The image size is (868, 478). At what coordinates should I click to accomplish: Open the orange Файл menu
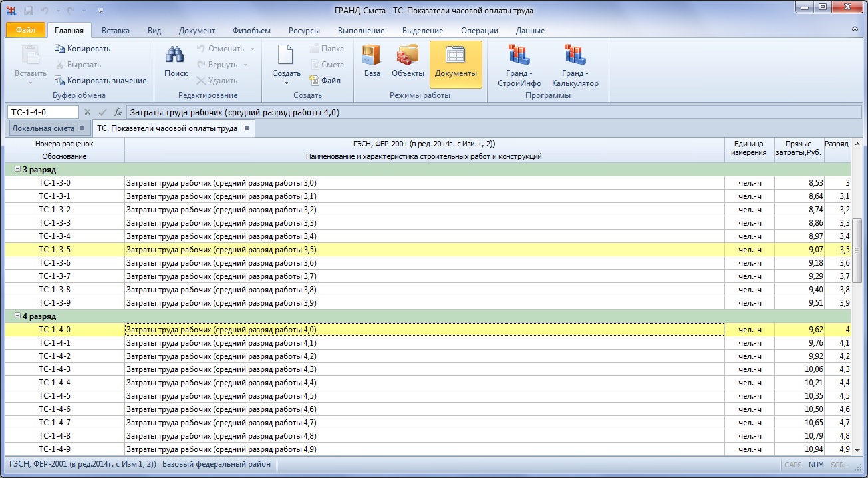(26, 31)
